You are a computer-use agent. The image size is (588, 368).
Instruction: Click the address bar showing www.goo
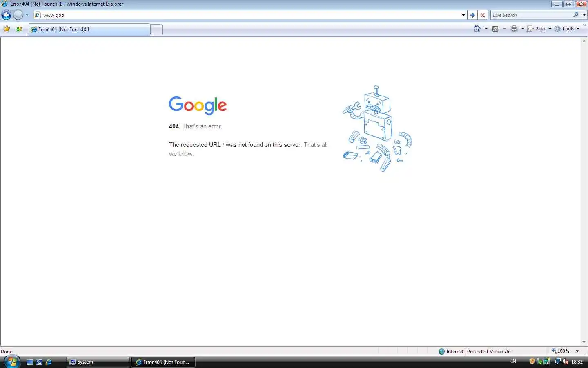pyautogui.click(x=251, y=15)
